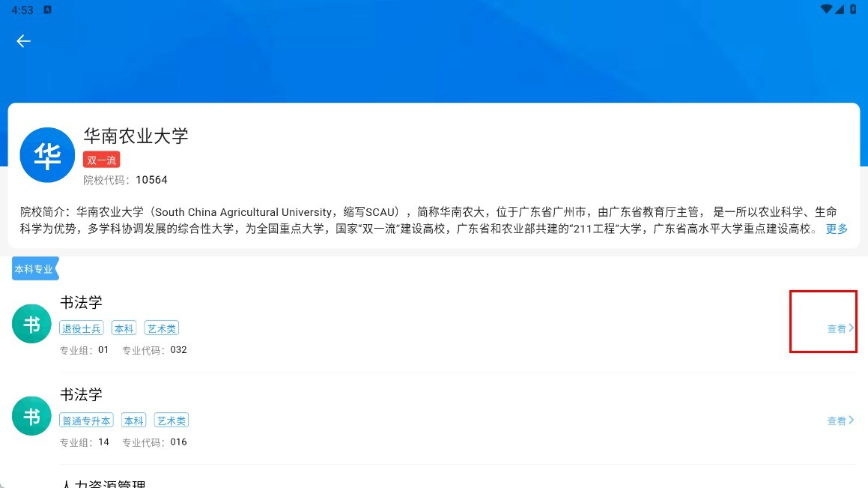868x488 pixels.
Task: Open 查看 for 书法学 major code 016
Action: [840, 421]
